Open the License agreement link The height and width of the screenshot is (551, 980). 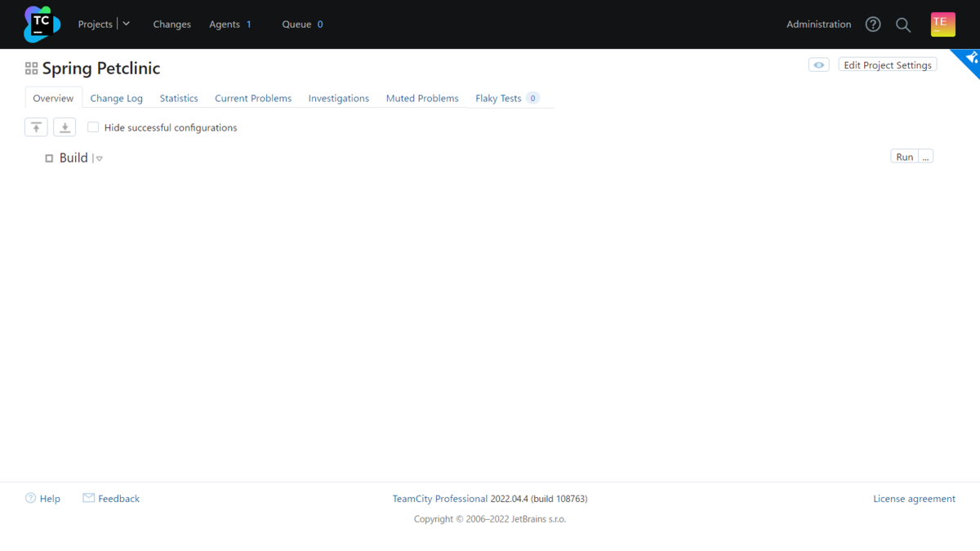point(914,499)
